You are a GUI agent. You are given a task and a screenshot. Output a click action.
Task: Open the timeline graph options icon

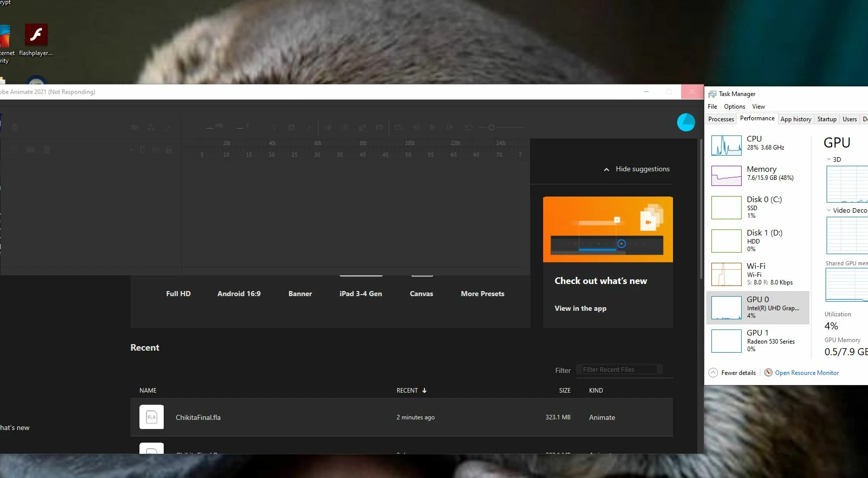click(167, 127)
